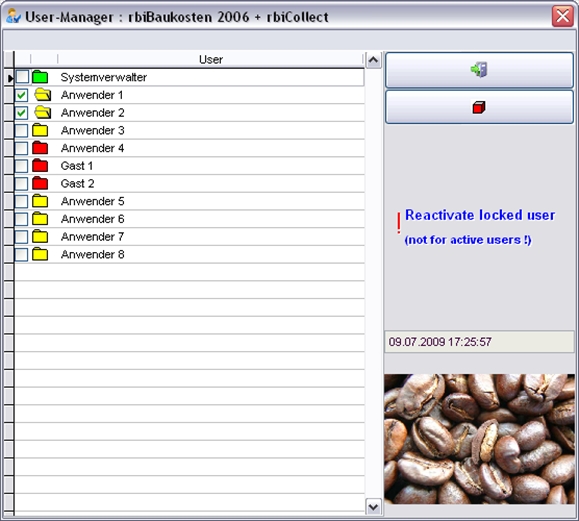579x521 pixels.
Task: Click the scroll-down arrow of the user list
Action: tap(373, 507)
